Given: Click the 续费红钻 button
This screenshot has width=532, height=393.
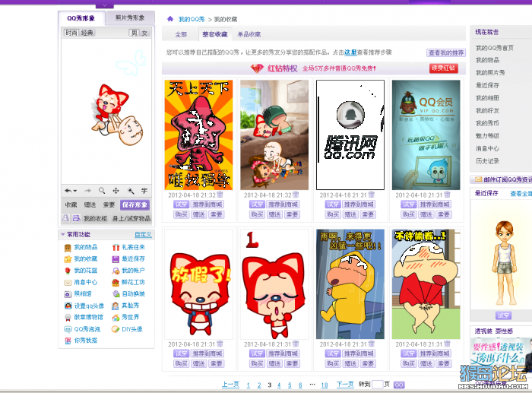Looking at the screenshot, I should pyautogui.click(x=443, y=68).
